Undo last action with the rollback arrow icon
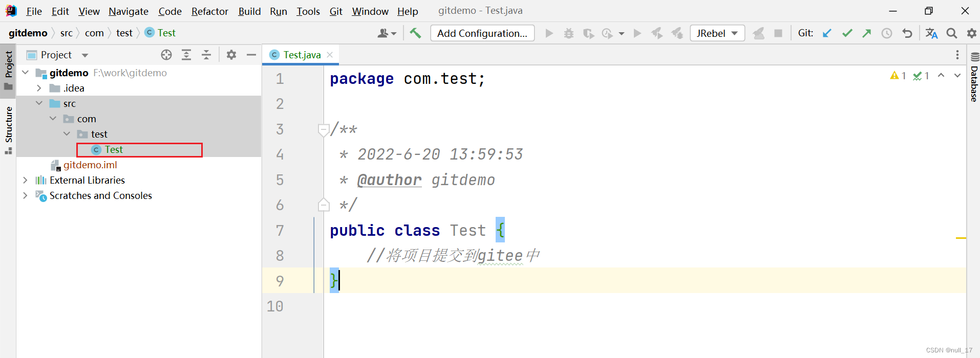 coord(908,33)
